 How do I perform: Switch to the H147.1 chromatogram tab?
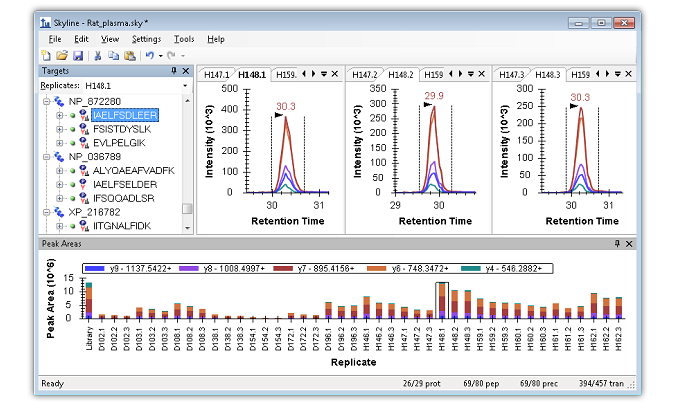point(217,75)
